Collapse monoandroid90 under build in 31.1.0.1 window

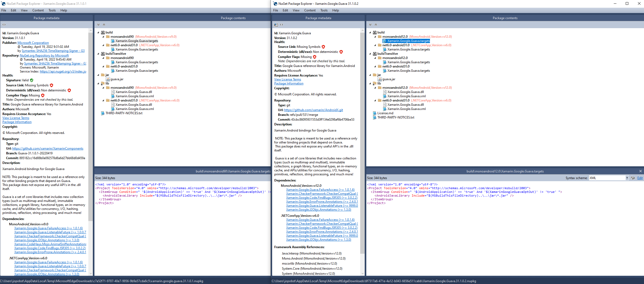coord(103,37)
